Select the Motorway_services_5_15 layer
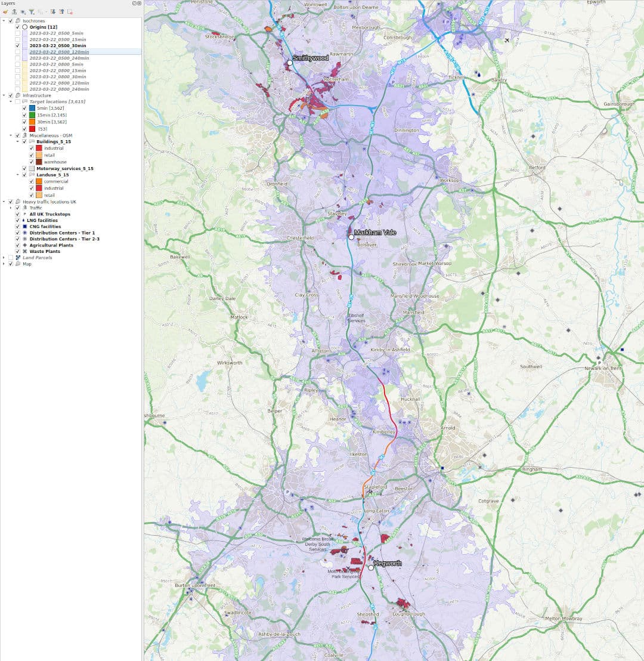 65,169
